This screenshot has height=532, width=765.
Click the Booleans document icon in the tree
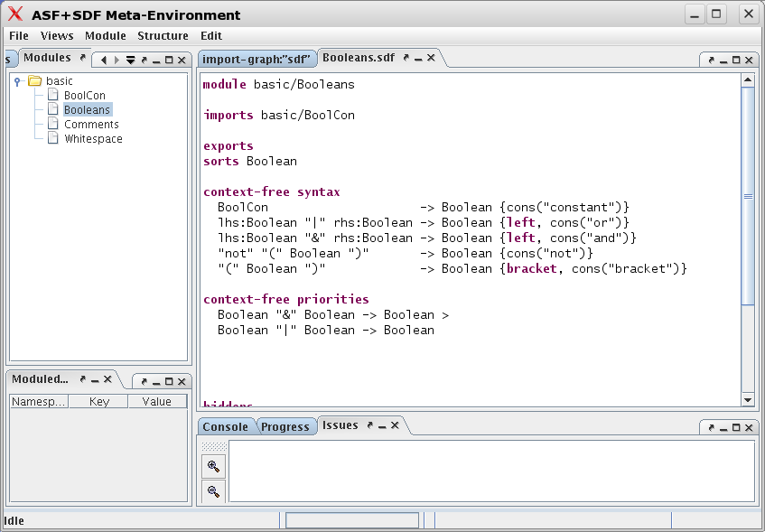coord(52,109)
